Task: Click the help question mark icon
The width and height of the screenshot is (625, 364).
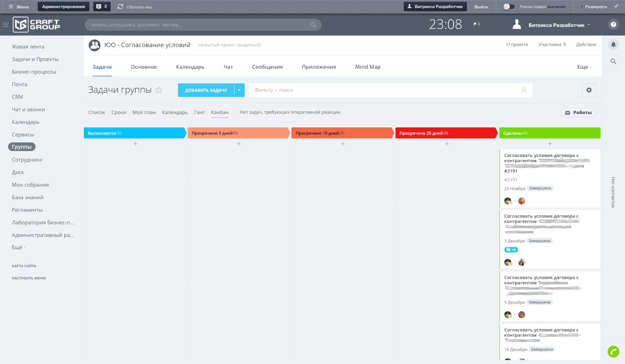Action: (613, 25)
